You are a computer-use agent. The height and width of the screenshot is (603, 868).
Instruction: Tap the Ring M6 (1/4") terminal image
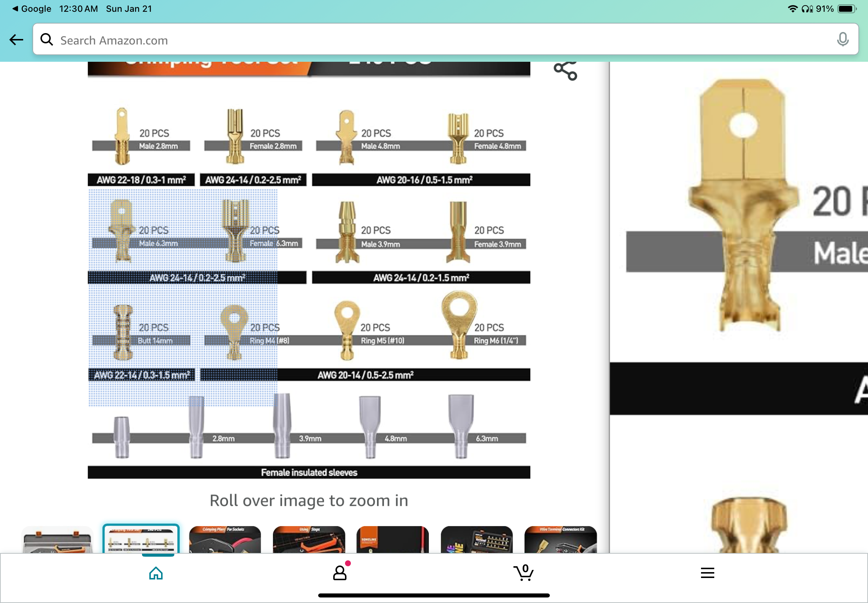[x=458, y=325]
